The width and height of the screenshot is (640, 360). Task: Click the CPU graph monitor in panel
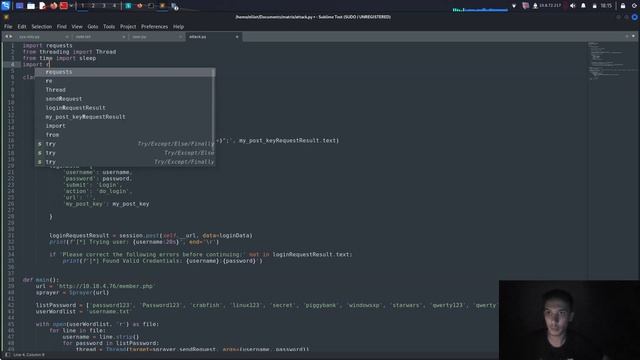480,8
